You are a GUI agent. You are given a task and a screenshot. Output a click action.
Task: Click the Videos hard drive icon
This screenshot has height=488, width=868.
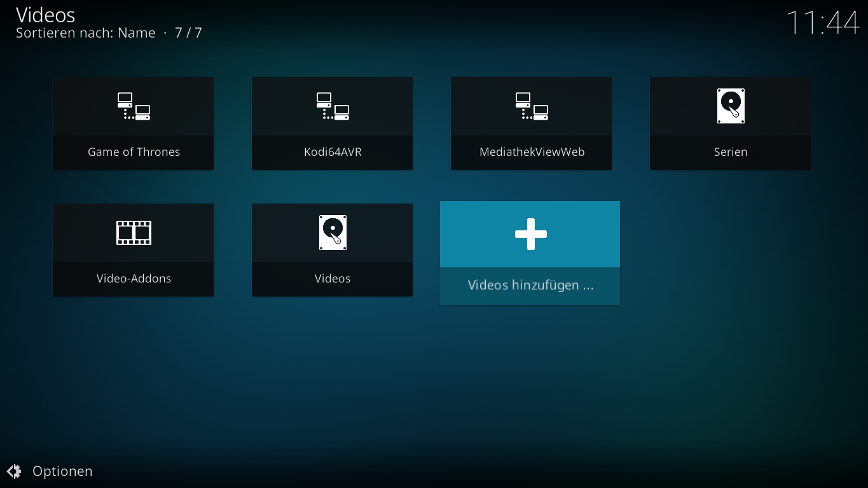[x=333, y=233]
